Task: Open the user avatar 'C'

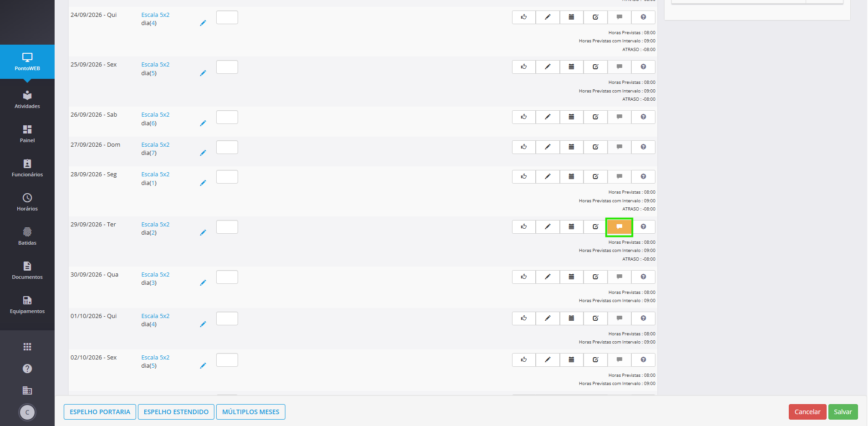Action: point(27,412)
